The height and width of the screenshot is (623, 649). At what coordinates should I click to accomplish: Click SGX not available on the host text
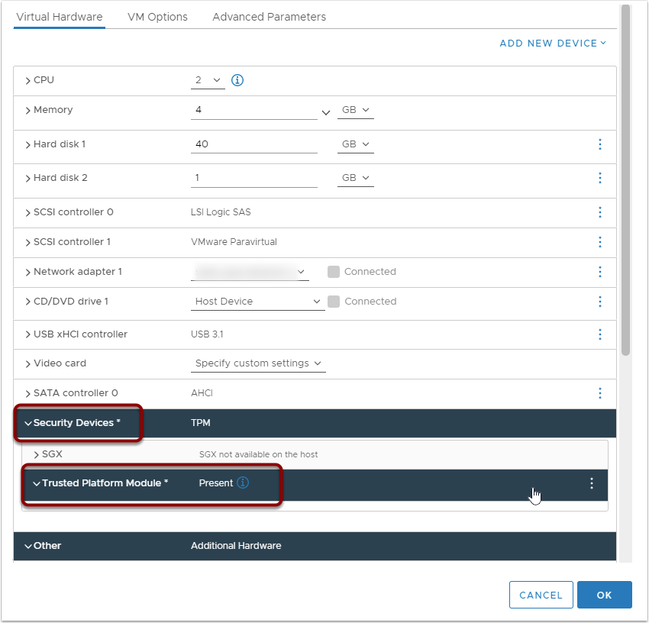[x=258, y=454]
